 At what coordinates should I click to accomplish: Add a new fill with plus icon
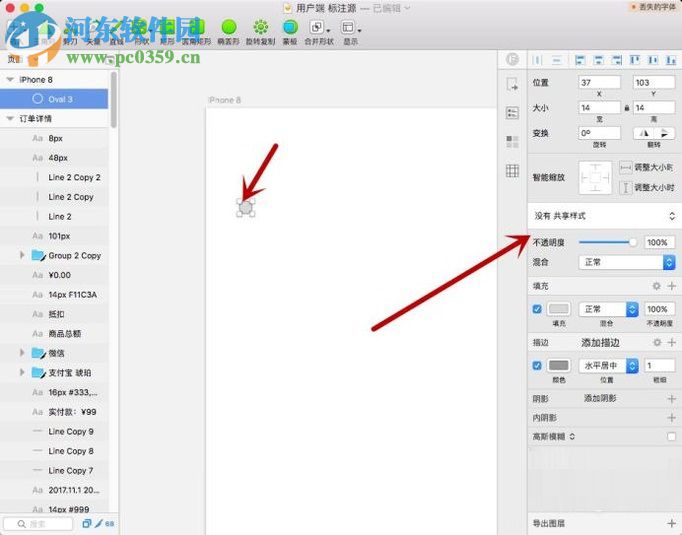pos(672,286)
